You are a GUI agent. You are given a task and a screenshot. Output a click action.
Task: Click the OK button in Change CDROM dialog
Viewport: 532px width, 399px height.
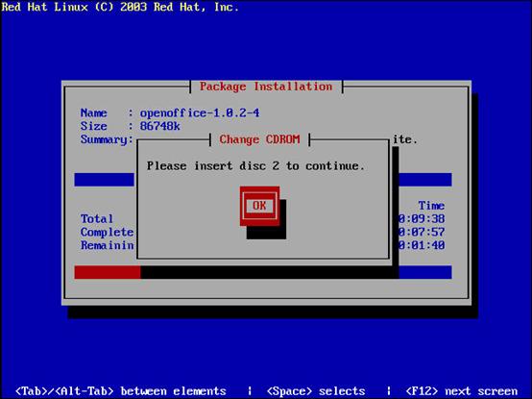point(259,206)
